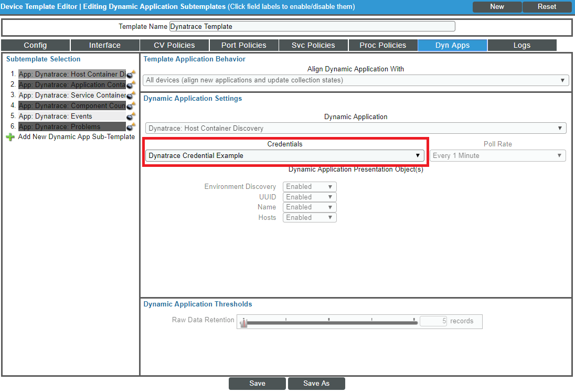
Task: Select the Dyn Apps tab
Action: pos(453,45)
